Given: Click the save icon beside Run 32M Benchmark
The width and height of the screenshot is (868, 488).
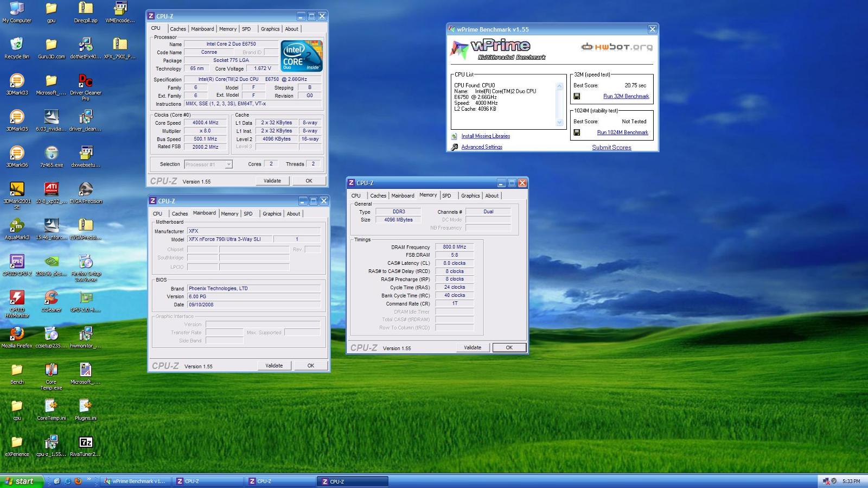Looking at the screenshot, I should coord(577,96).
